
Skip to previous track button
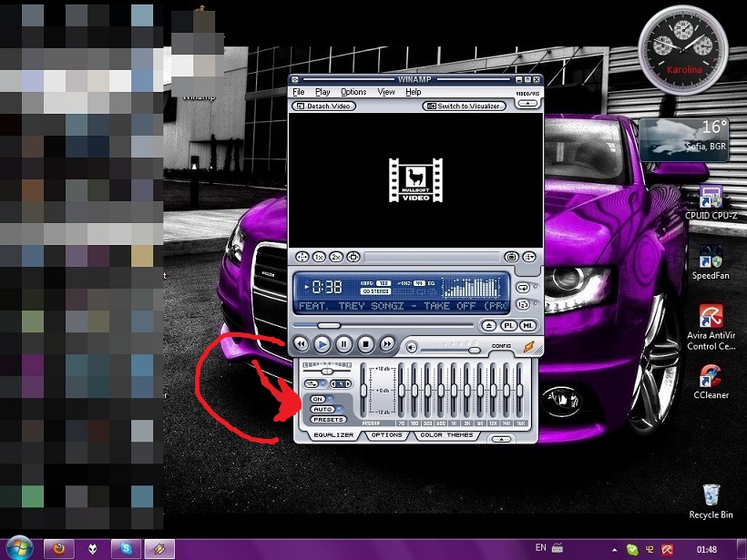(x=302, y=344)
